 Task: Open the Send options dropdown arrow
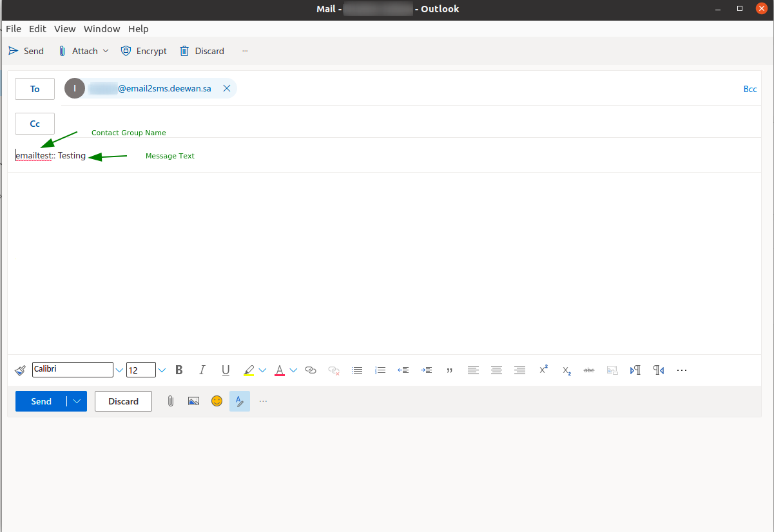click(x=77, y=401)
